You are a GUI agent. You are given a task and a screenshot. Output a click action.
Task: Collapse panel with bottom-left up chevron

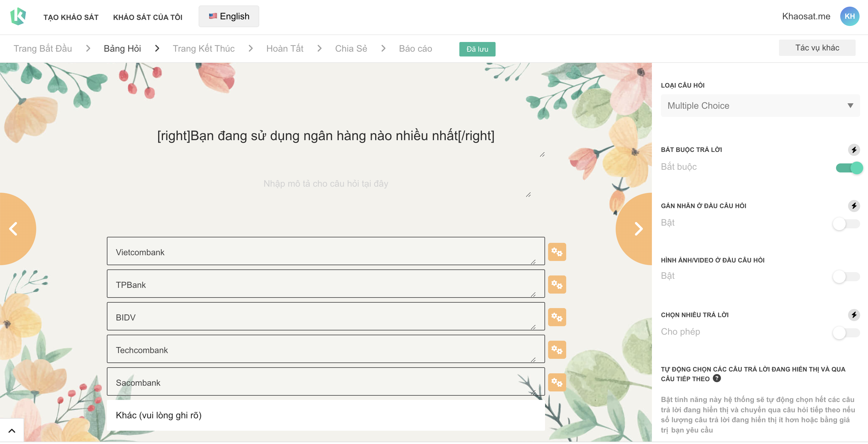(x=12, y=430)
